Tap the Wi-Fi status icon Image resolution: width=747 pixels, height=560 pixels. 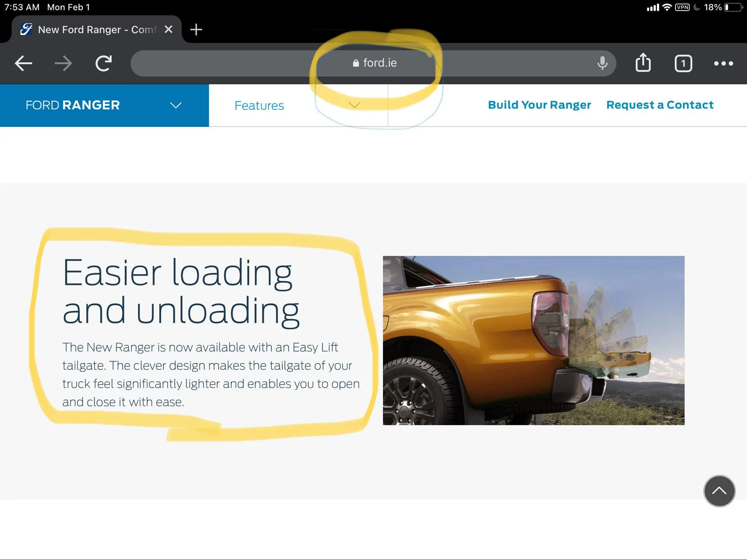pyautogui.click(x=667, y=7)
